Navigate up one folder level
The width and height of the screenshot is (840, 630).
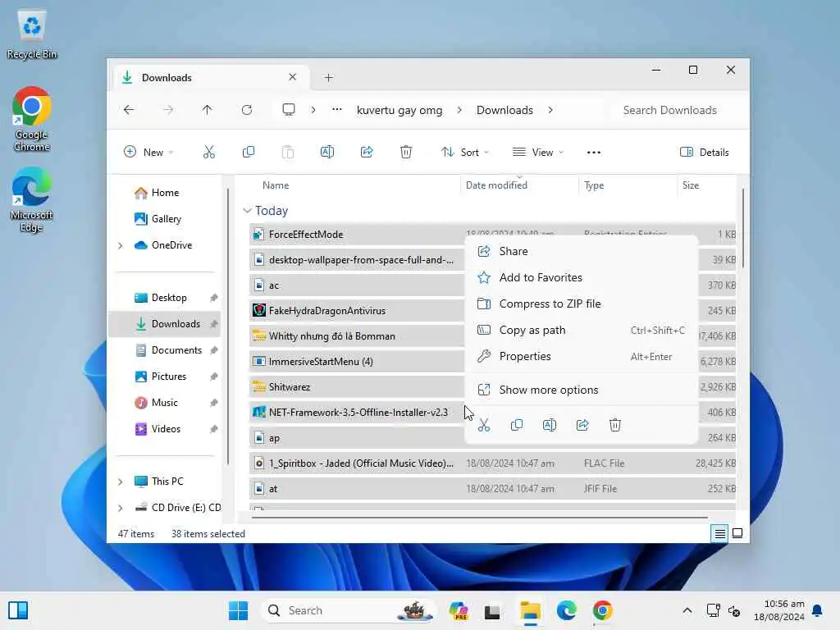(208, 110)
